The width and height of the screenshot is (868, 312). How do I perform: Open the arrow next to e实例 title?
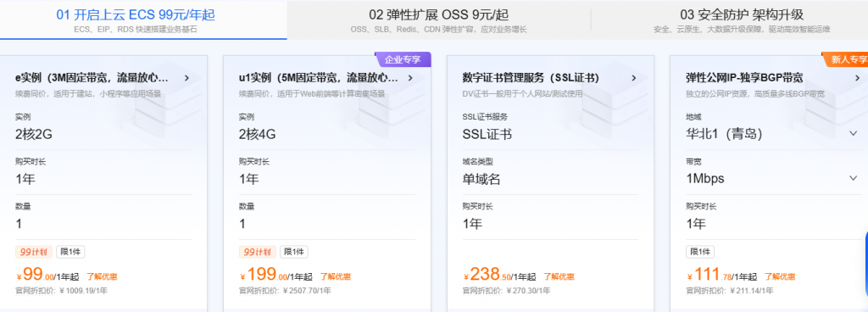[186, 78]
